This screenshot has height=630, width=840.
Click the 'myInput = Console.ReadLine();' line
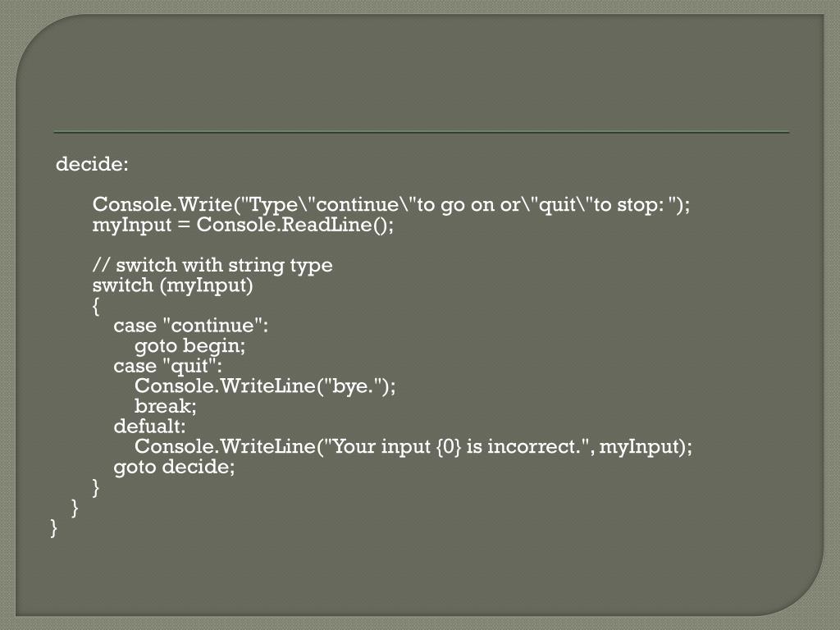click(x=243, y=225)
